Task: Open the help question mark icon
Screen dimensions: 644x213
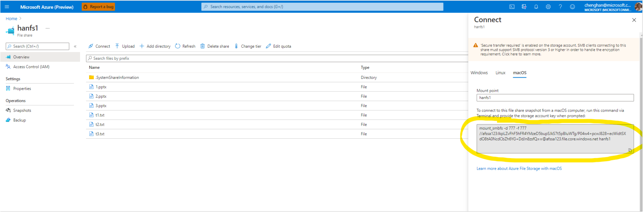Action: [560, 7]
